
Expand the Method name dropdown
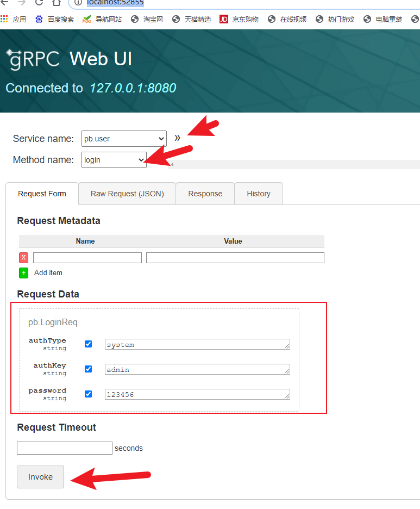tap(114, 160)
